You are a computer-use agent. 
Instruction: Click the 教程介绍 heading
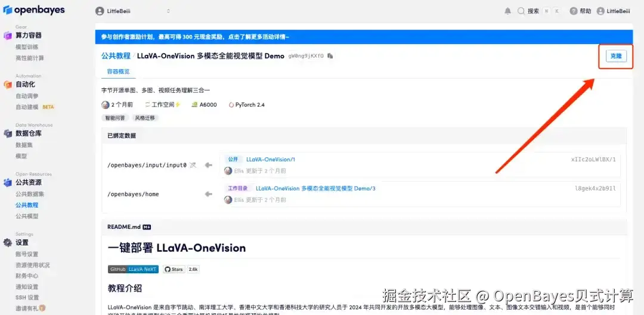[x=125, y=288]
